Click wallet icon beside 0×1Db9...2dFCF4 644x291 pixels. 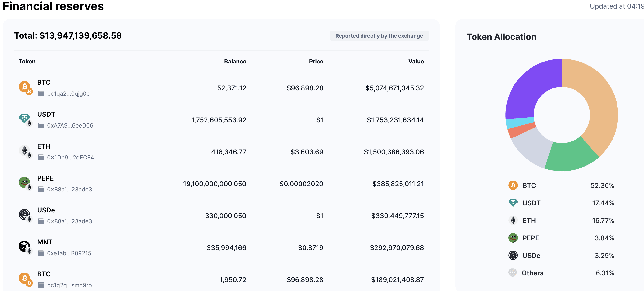click(41, 157)
